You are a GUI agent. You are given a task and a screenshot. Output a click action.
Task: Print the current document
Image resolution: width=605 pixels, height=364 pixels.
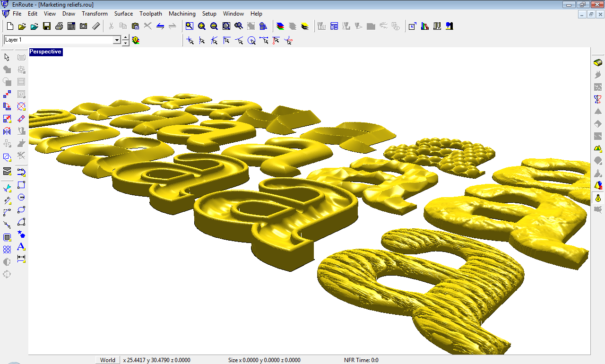59,26
